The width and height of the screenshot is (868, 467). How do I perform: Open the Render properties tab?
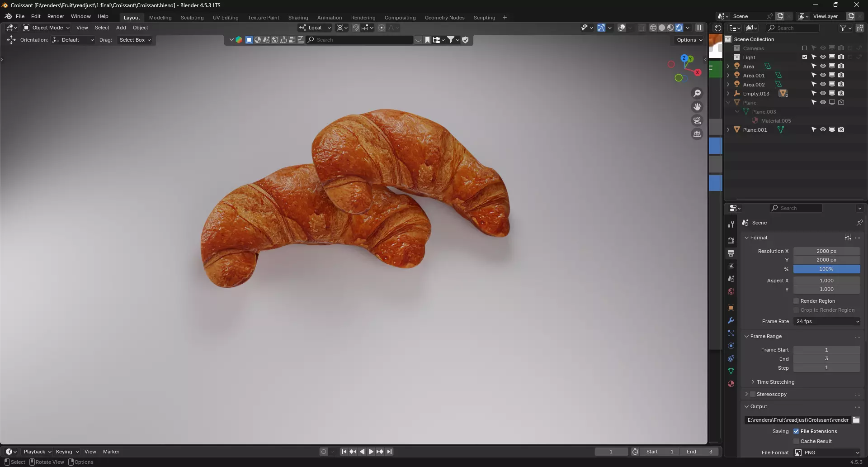(x=731, y=241)
